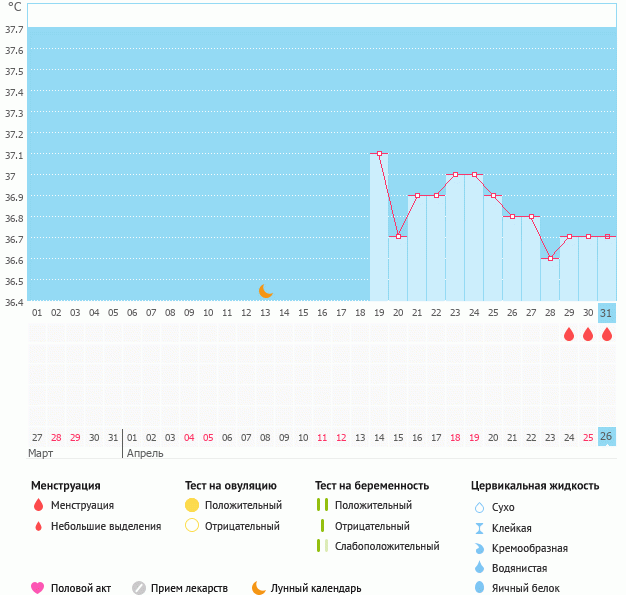
Task: Click the menstruation drop under cycle day 29
Action: point(568,334)
